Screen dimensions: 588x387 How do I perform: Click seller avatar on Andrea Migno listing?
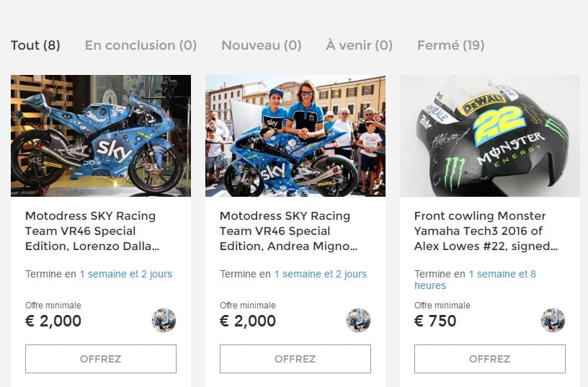[x=359, y=320]
